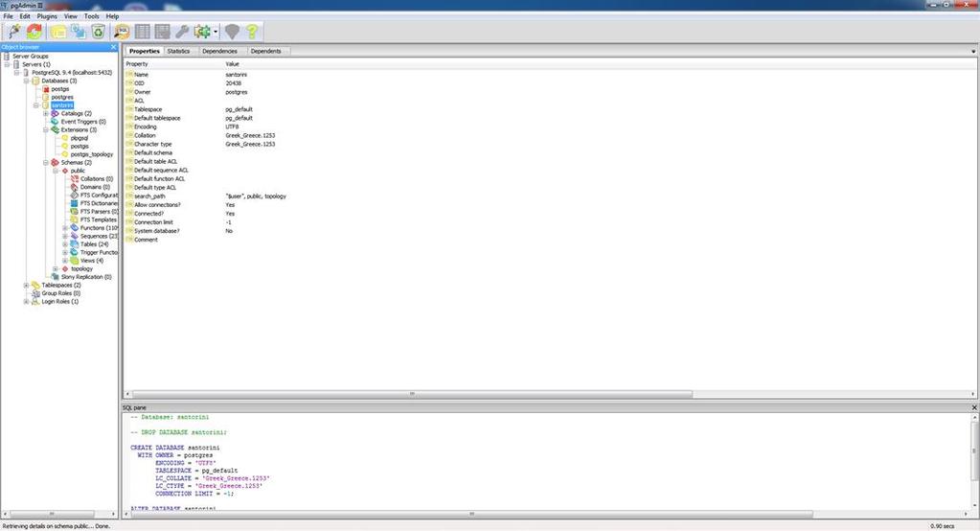Select Event Triggers (0) tree item
This screenshot has width=980, height=531.
(83, 122)
